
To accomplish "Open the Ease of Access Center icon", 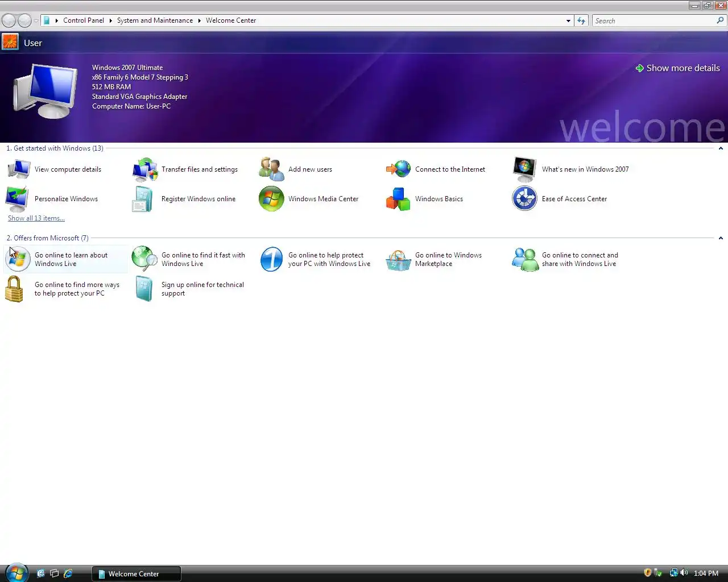I will (x=524, y=199).
